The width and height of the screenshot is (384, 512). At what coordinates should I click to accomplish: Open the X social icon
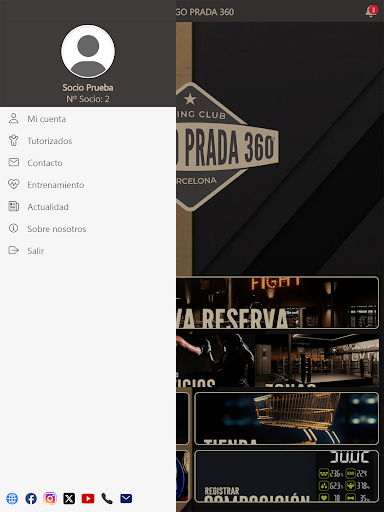[69, 498]
